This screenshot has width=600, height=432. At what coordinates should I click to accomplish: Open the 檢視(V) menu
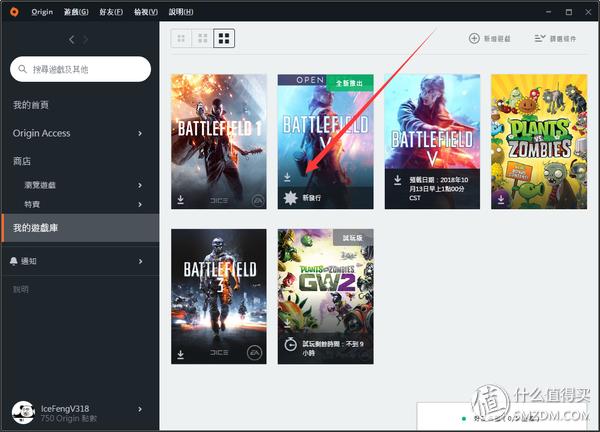(x=146, y=12)
